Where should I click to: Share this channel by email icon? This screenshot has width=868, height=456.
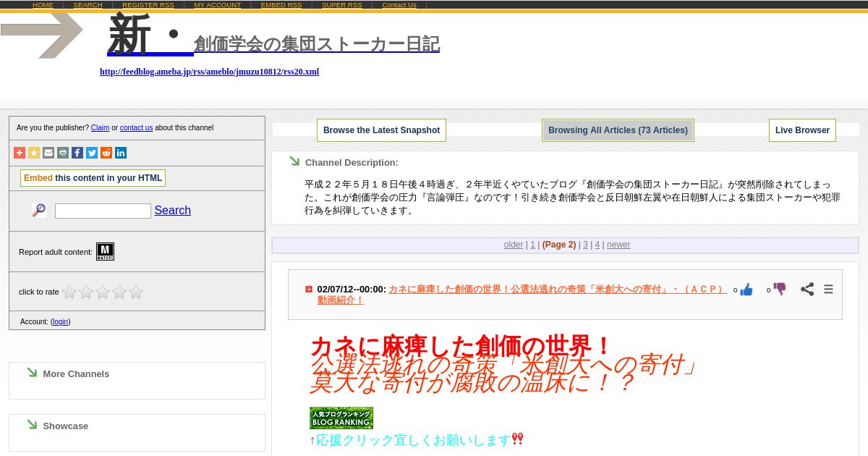(x=48, y=153)
